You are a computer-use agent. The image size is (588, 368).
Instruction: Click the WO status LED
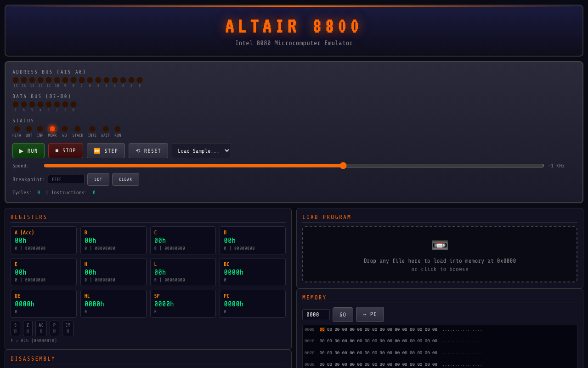(x=65, y=129)
